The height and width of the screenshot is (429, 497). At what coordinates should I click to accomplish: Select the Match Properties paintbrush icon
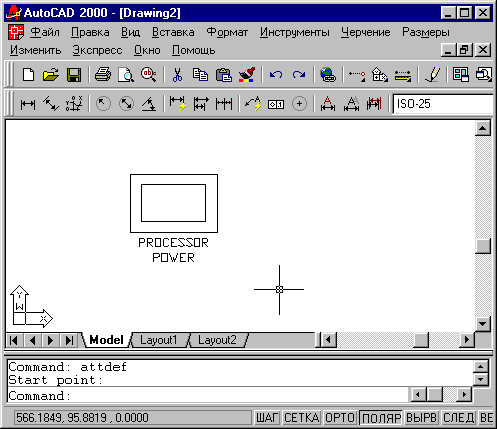point(247,75)
